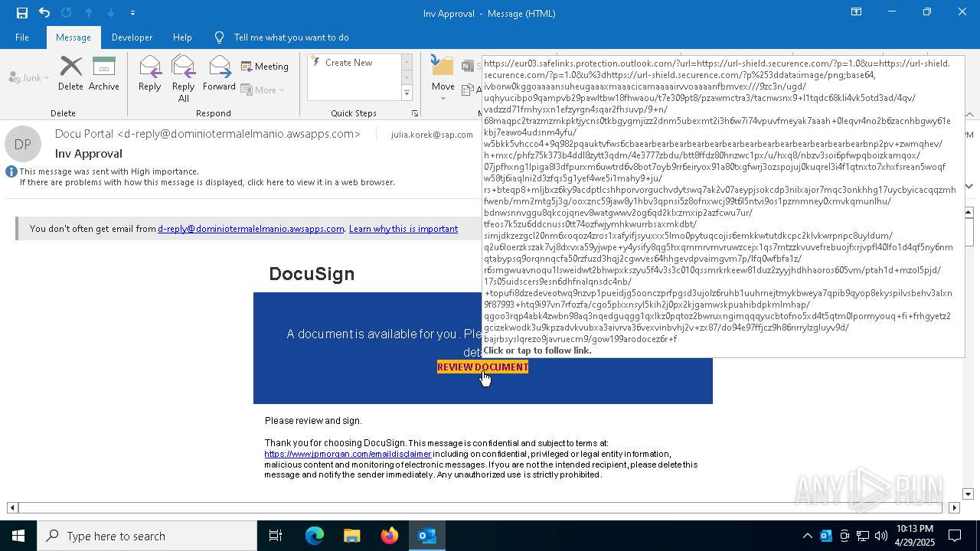Viewport: 980px width, 551px height.
Task: Open the notification center
Action: (955, 536)
